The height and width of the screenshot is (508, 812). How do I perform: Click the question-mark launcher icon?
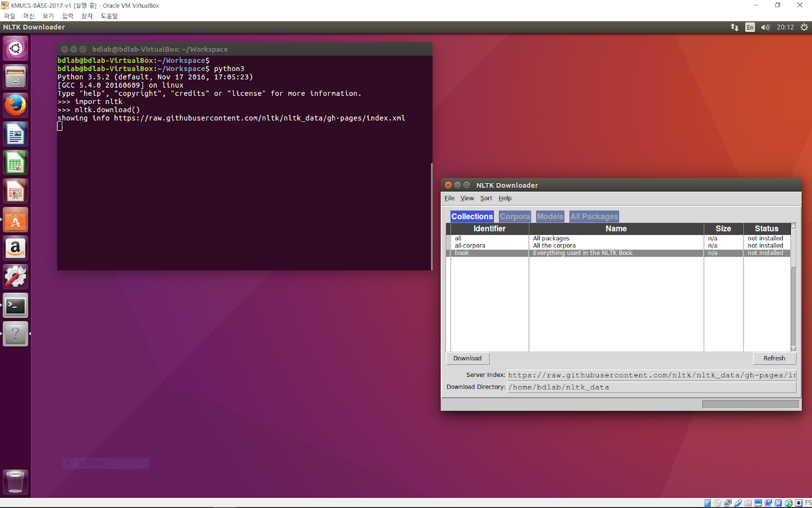coord(15,334)
